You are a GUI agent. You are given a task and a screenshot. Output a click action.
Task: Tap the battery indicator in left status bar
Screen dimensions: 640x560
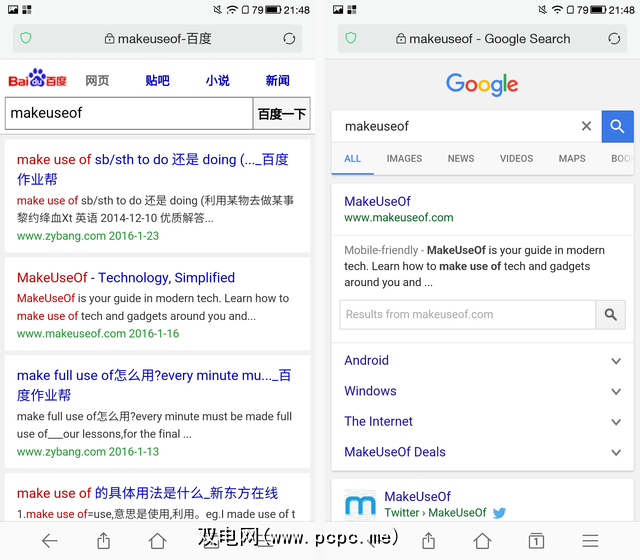tap(273, 9)
